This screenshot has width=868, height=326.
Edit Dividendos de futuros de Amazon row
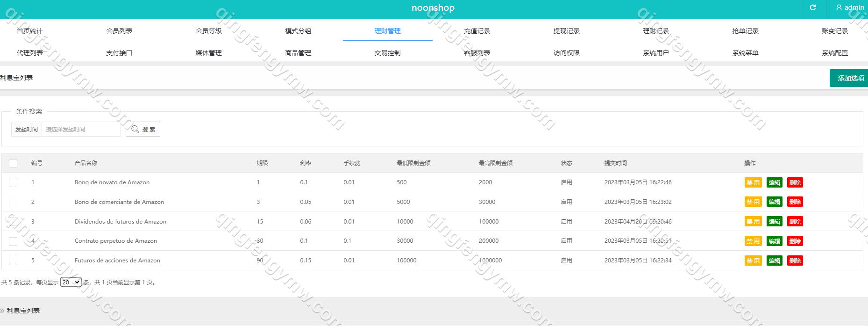pyautogui.click(x=775, y=222)
